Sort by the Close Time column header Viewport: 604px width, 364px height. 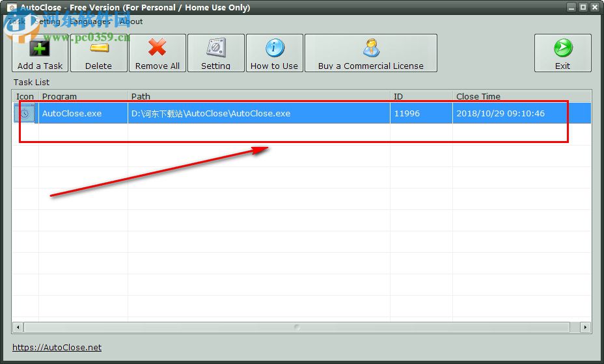click(522, 96)
